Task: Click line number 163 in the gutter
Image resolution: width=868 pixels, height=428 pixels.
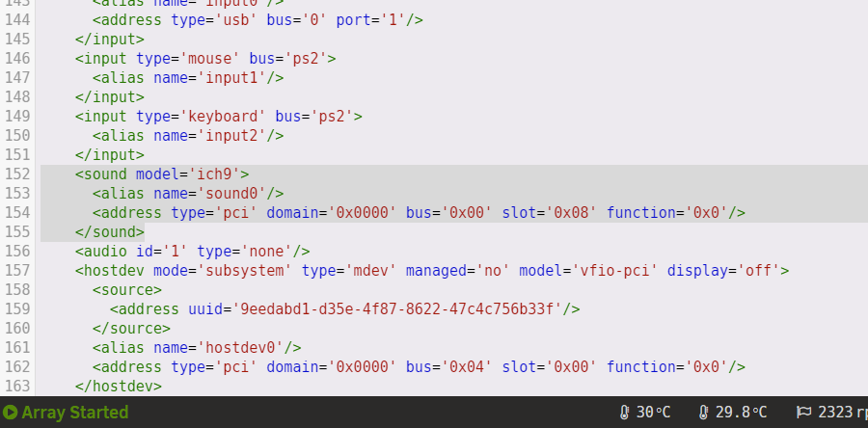Action: (17, 386)
